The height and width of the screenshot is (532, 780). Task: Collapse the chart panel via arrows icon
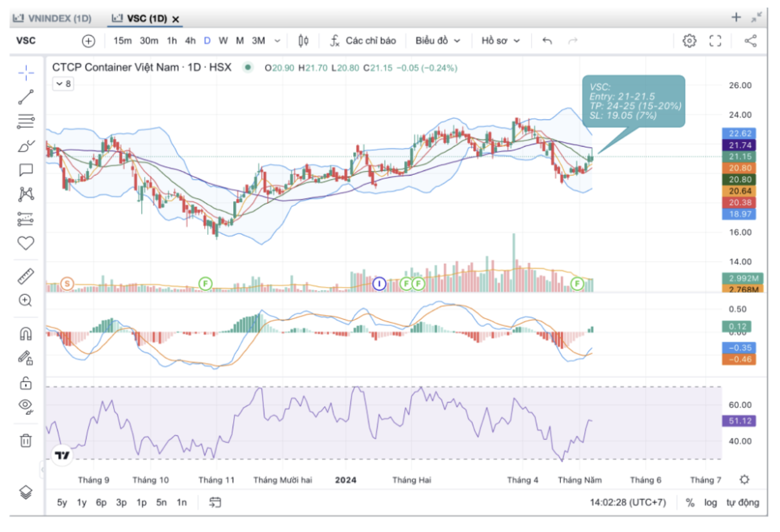pos(756,18)
